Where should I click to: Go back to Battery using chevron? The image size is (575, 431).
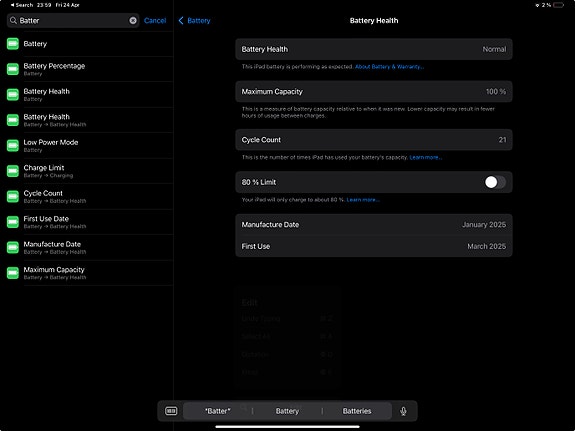pos(181,21)
